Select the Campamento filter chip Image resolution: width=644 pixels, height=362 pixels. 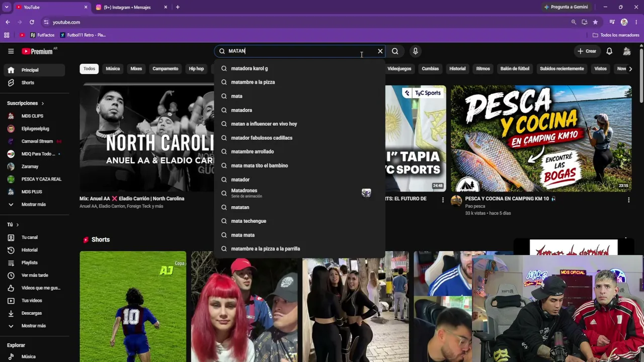[x=166, y=69]
